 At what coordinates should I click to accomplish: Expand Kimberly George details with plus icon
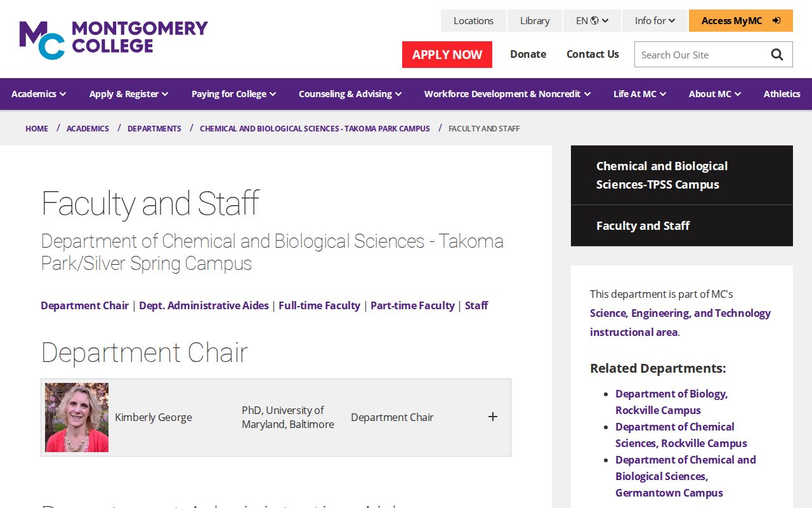pyautogui.click(x=493, y=417)
